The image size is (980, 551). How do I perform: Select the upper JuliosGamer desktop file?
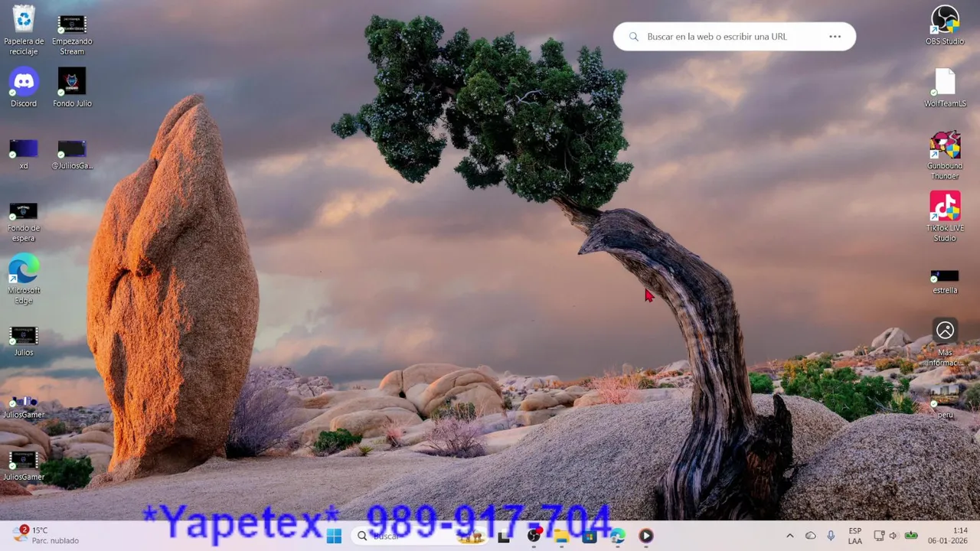tap(24, 406)
